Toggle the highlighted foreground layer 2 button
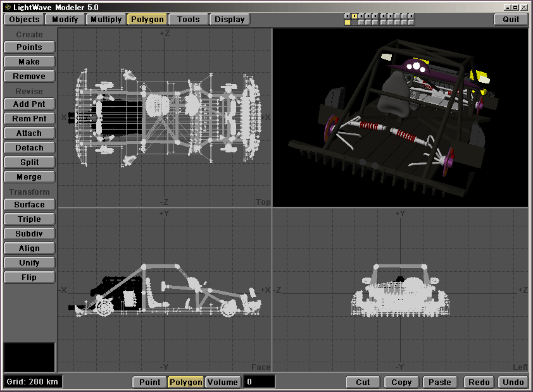This screenshot has width=533, height=392. (x=354, y=16)
